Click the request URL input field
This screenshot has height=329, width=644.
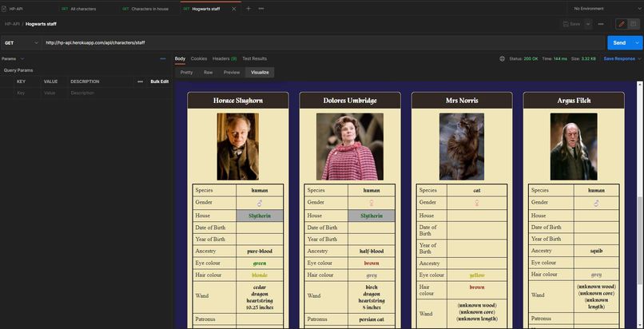323,42
